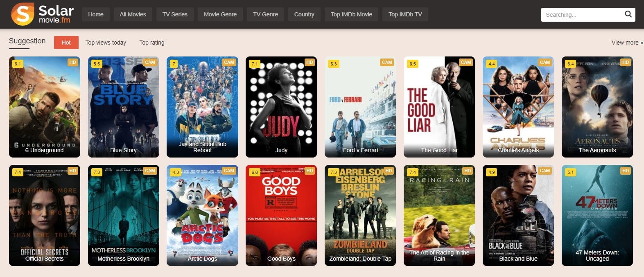Focus the Searching input field

click(x=582, y=15)
